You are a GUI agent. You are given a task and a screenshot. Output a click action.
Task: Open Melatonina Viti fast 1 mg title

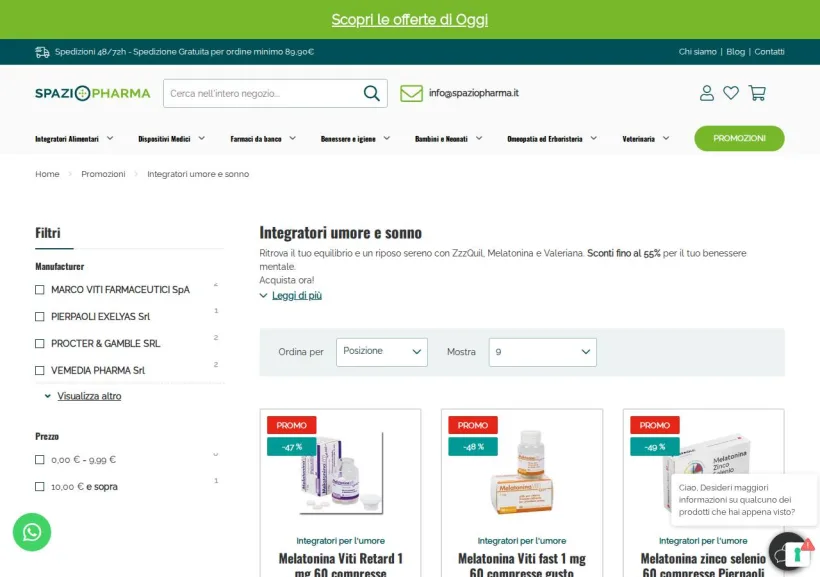522,565
